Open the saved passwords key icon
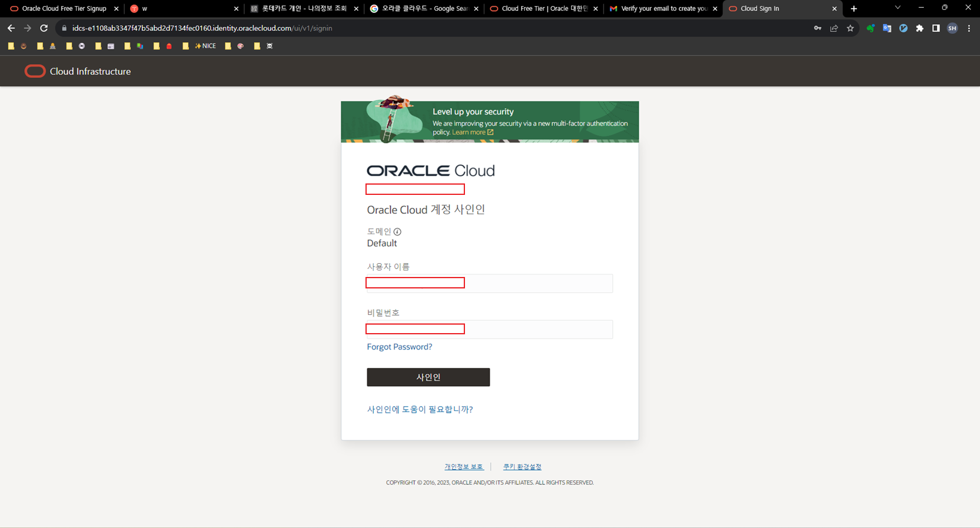The image size is (980, 528). (818, 28)
